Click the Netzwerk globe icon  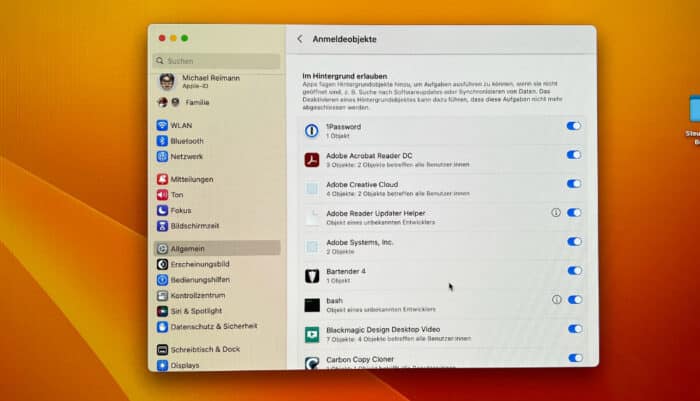(x=162, y=157)
